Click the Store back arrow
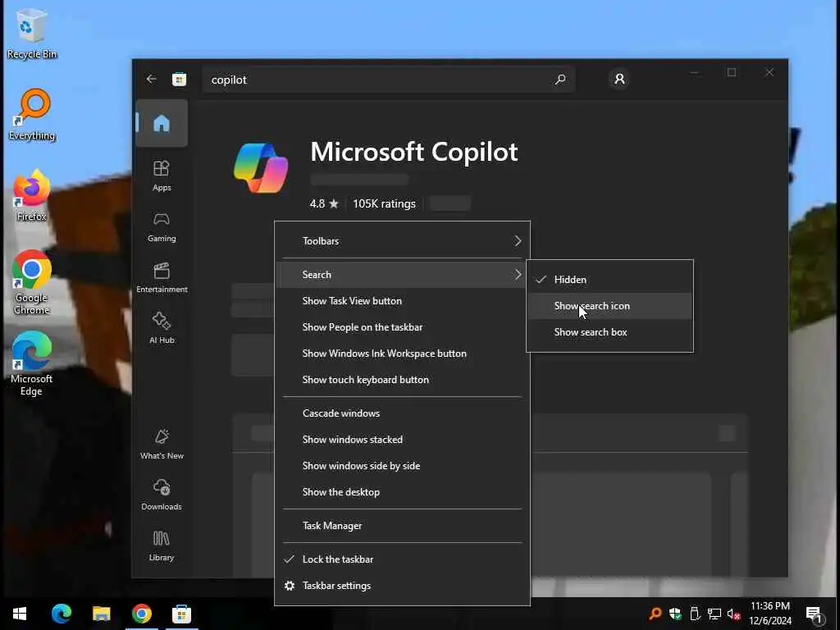Image resolution: width=840 pixels, height=630 pixels. coord(151,80)
